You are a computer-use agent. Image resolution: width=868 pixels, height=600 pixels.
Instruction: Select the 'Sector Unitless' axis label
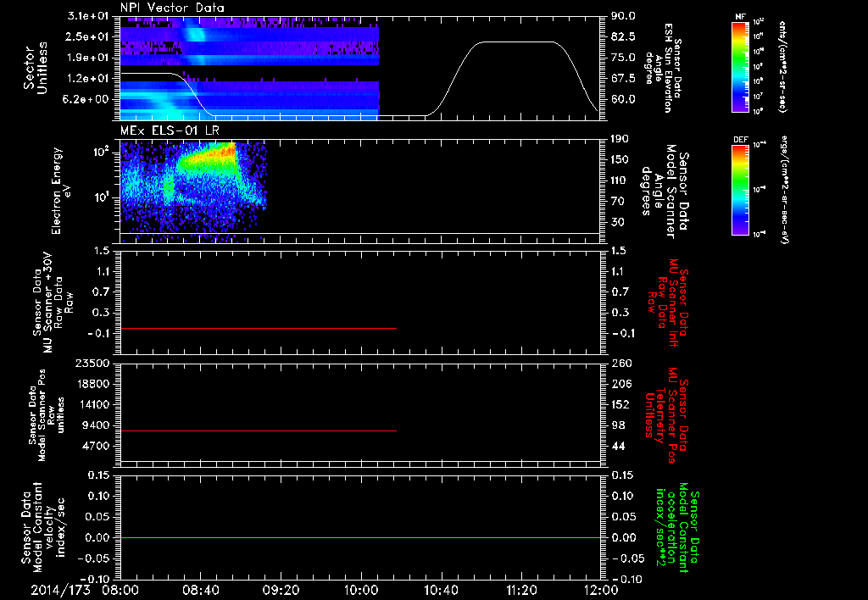(35, 68)
